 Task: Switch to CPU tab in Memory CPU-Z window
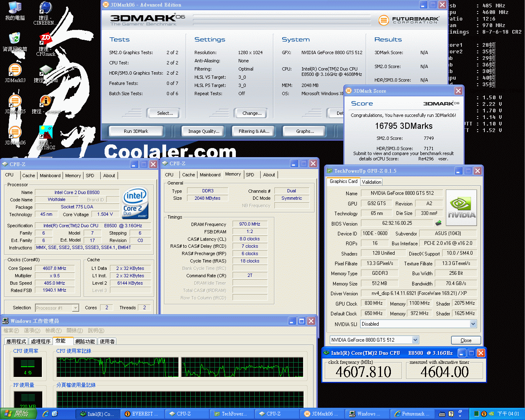pyautogui.click(x=169, y=175)
